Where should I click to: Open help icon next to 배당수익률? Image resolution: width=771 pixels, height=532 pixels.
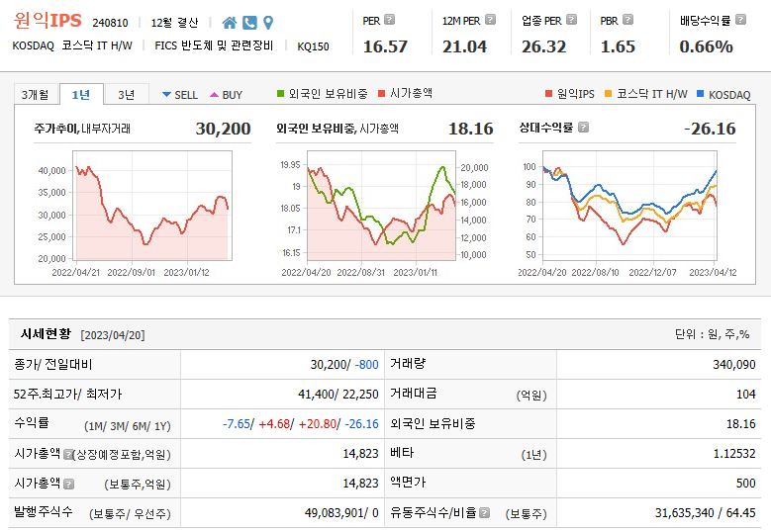click(x=741, y=20)
